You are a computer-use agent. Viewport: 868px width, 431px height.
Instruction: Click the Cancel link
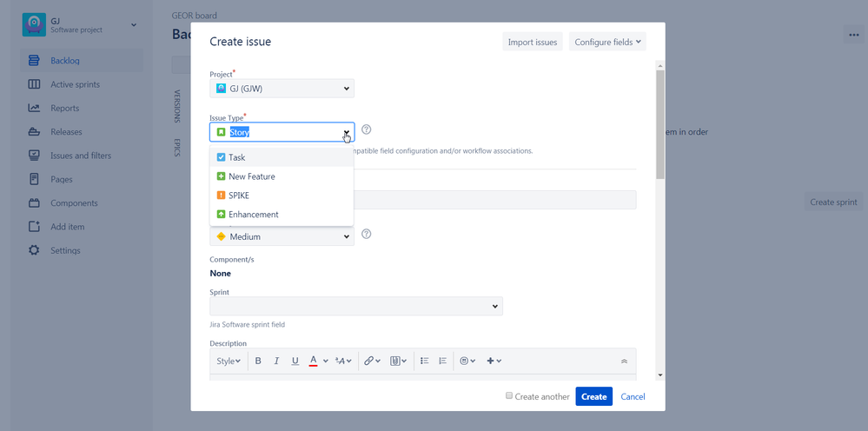[x=633, y=396]
